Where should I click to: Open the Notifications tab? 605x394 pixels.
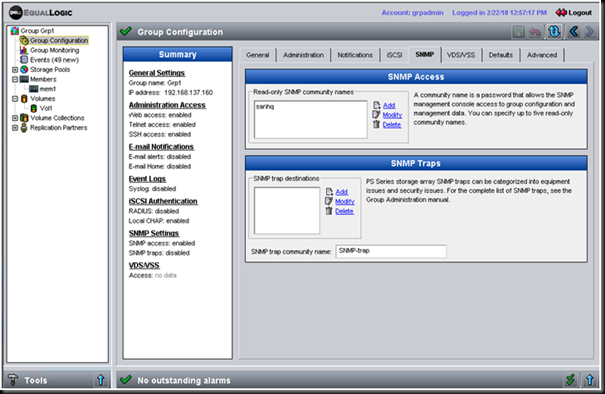[x=355, y=55]
